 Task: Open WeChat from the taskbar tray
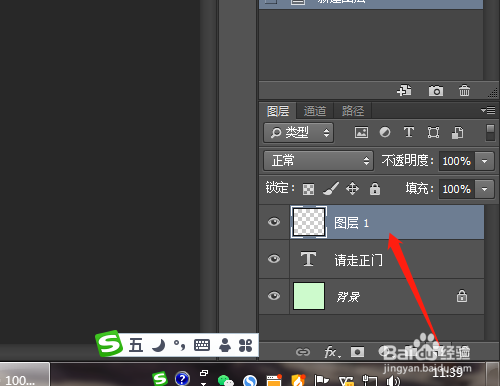pos(226,380)
